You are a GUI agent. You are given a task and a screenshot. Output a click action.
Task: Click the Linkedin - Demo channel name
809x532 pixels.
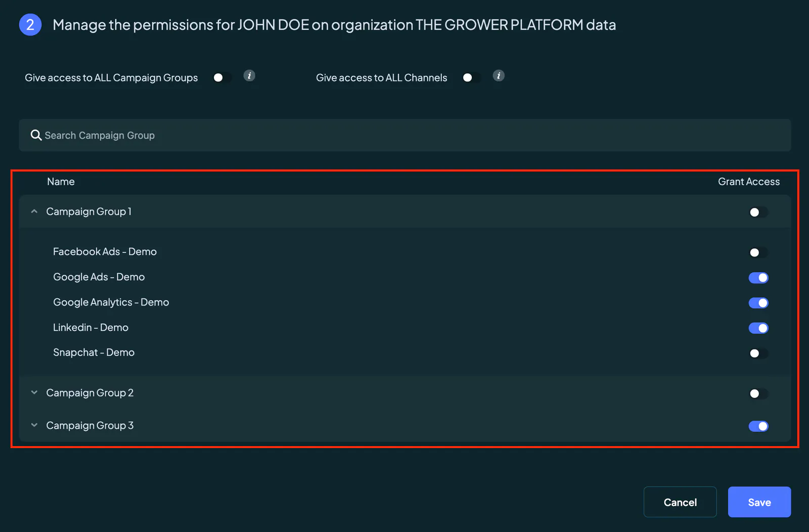(91, 327)
